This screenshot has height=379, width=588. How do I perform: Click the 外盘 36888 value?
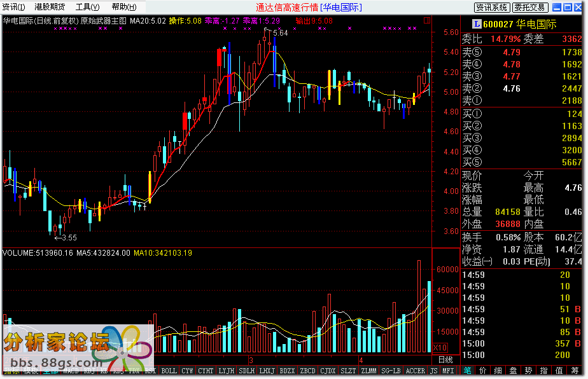tap(508, 224)
